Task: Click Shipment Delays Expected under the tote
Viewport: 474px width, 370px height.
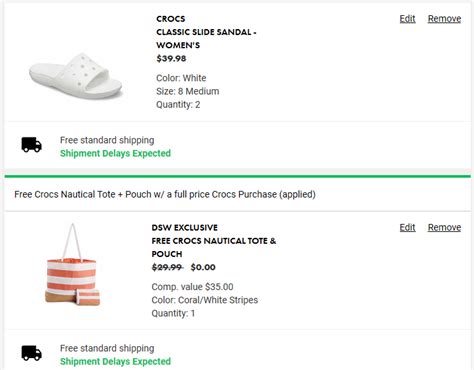Action: [115, 361]
